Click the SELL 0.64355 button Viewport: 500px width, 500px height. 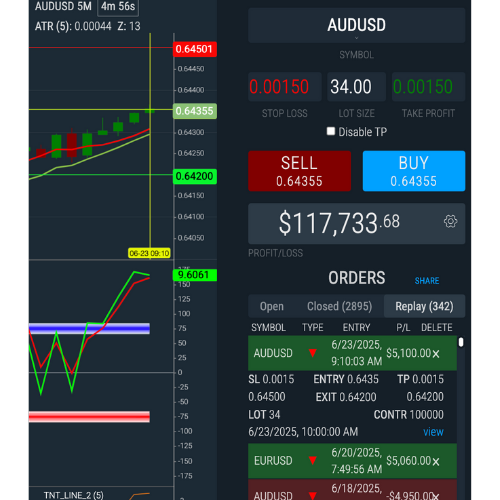pyautogui.click(x=299, y=171)
